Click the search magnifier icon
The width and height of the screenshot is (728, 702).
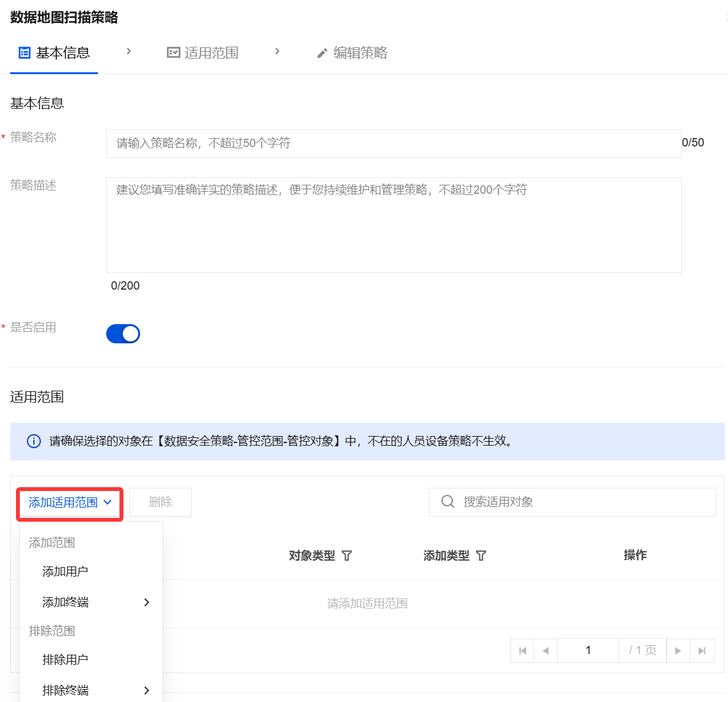pyautogui.click(x=448, y=502)
